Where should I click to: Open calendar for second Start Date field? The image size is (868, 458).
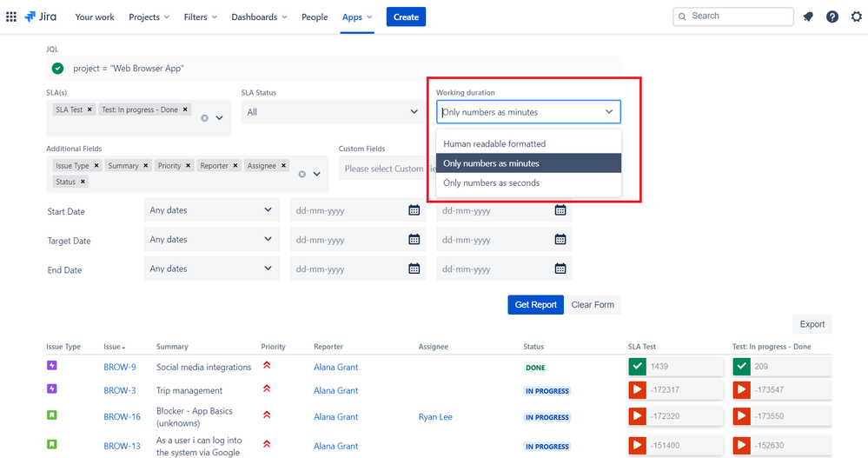click(x=560, y=210)
